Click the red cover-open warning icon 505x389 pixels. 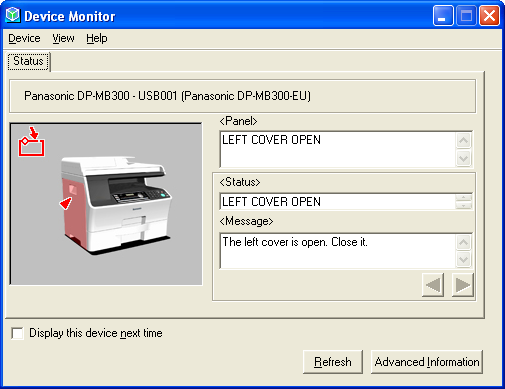[x=32, y=141]
